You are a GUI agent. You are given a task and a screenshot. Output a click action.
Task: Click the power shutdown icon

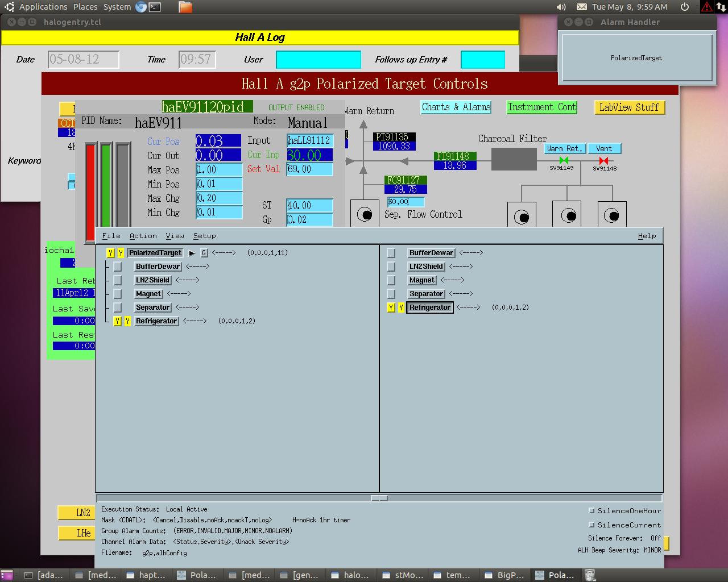click(685, 7)
